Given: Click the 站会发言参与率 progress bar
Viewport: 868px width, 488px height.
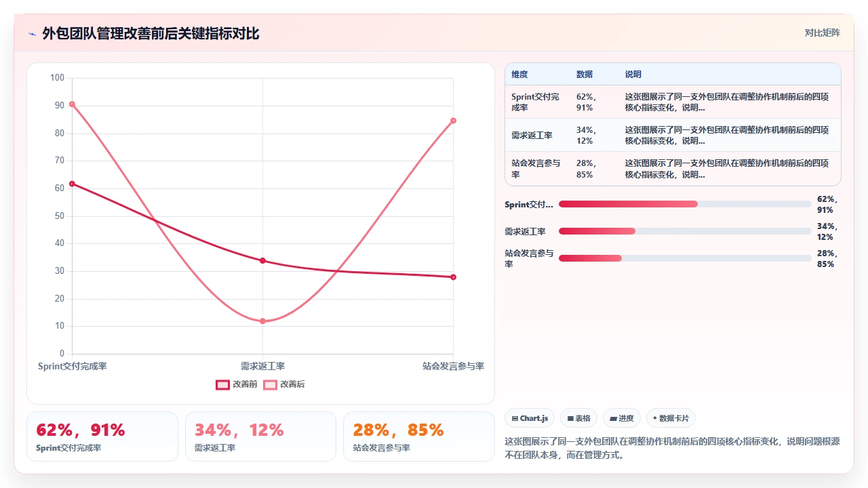Looking at the screenshot, I should click(x=685, y=258).
